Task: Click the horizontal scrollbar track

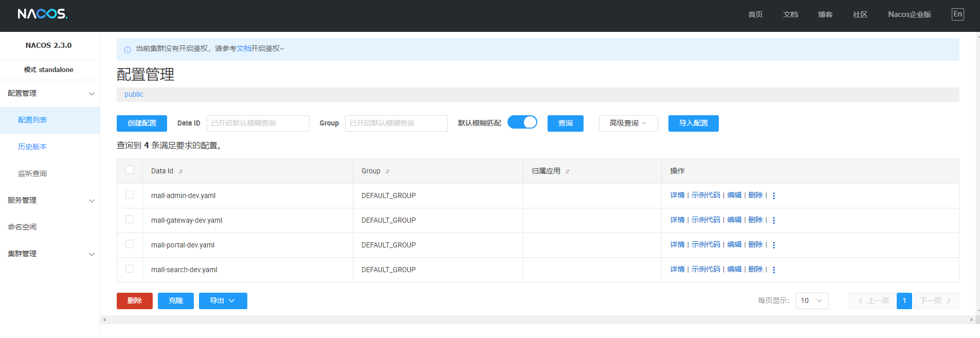Action: tap(537, 319)
